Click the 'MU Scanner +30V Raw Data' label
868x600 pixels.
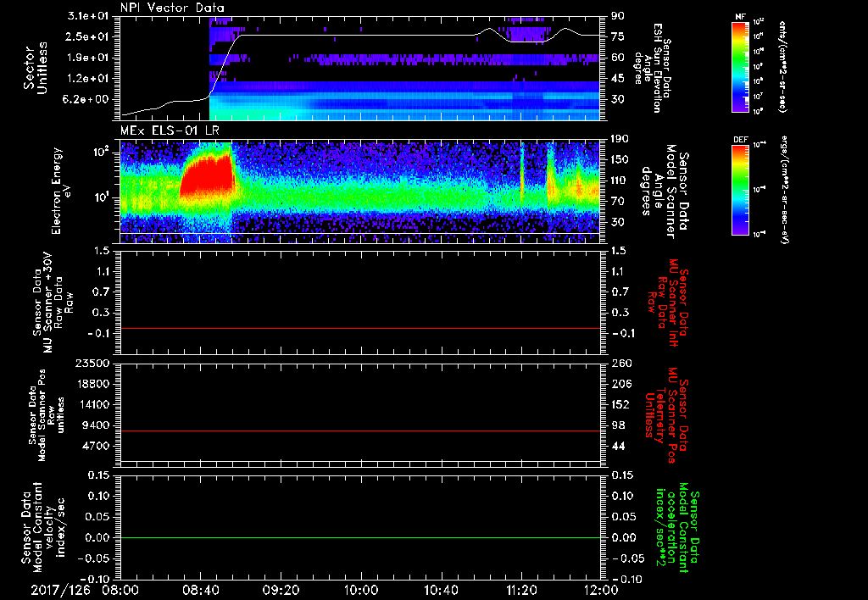click(x=53, y=304)
